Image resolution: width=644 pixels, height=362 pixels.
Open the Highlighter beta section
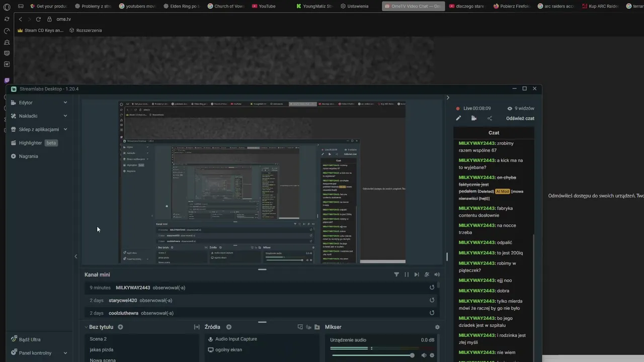[34, 143]
